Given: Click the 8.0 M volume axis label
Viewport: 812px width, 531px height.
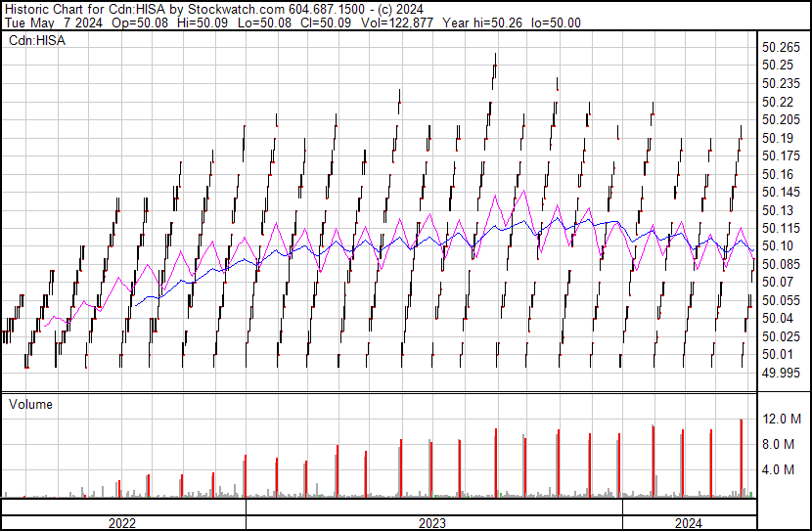Looking at the screenshot, I should point(779,444).
